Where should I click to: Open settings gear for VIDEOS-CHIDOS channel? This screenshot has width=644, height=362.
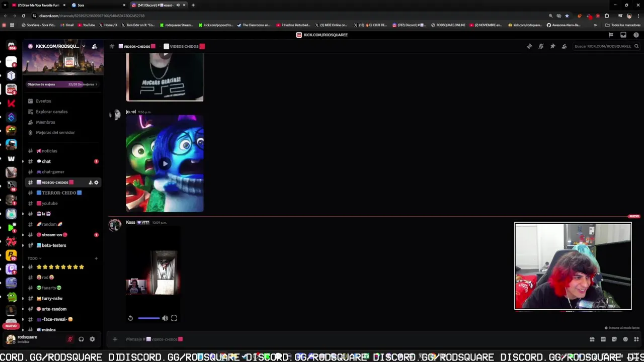(96, 183)
